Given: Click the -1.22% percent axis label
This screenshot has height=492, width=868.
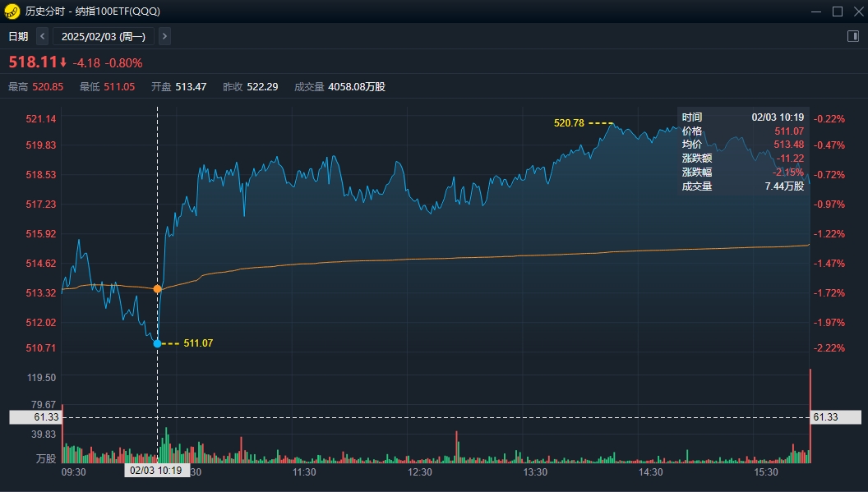Looking at the screenshot, I should 829,233.
